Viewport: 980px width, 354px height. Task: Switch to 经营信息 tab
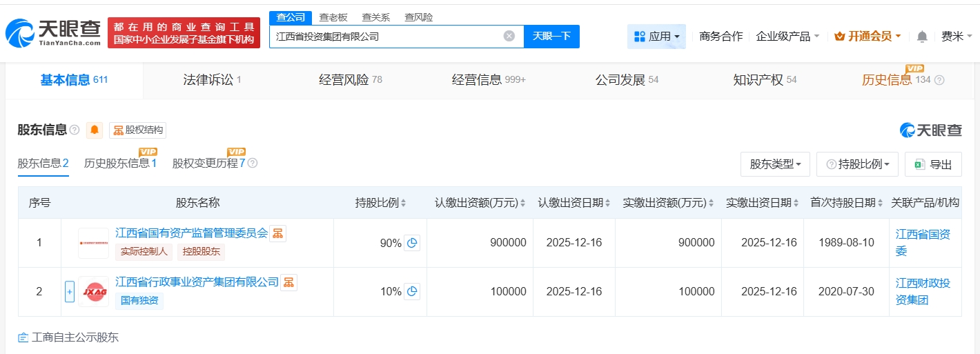[489, 80]
